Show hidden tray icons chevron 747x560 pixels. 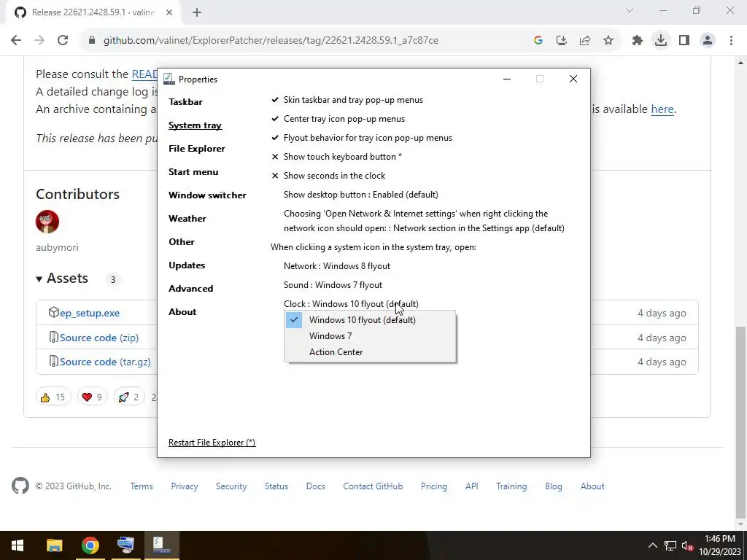pyautogui.click(x=652, y=545)
